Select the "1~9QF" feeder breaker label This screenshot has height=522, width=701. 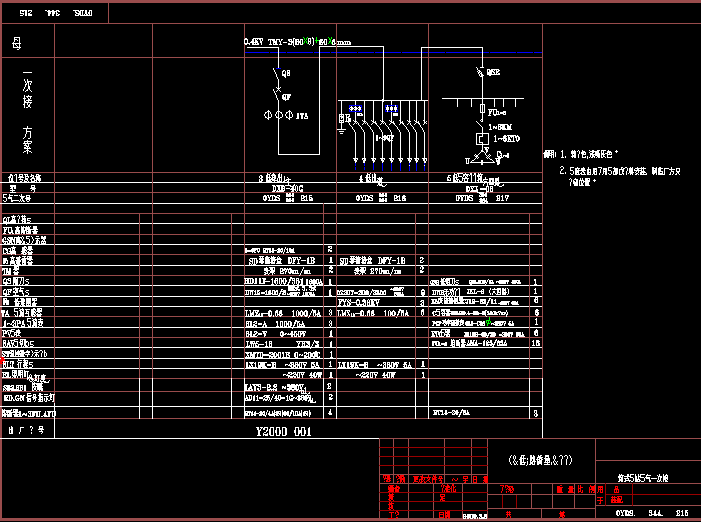click(x=384, y=138)
